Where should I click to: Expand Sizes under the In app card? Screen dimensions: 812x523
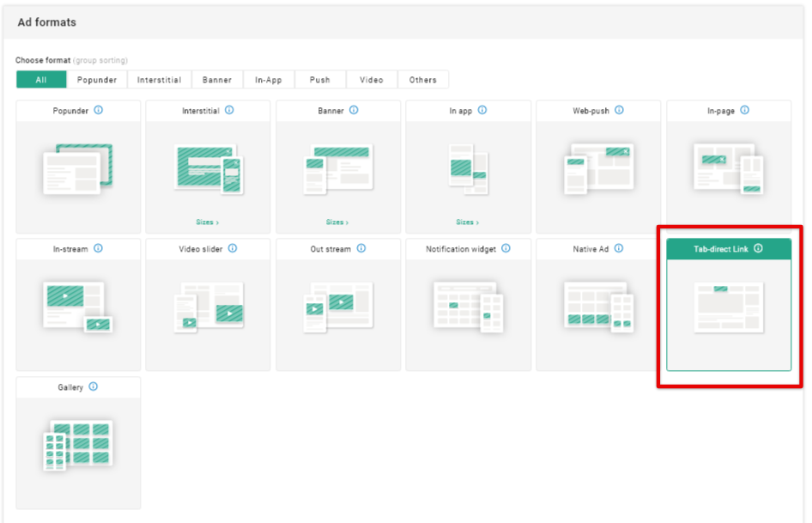[468, 222]
